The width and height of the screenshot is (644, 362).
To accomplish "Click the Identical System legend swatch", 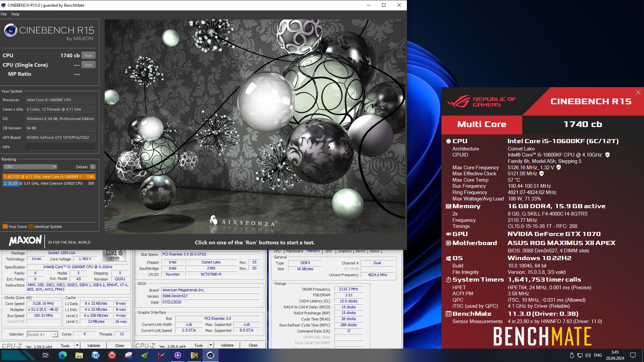I will (31, 227).
